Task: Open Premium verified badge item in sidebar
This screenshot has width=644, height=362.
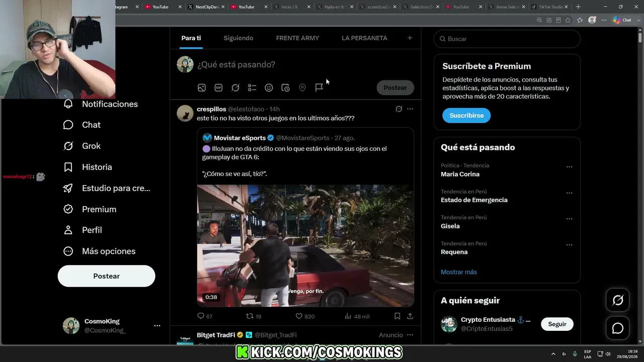Action: tap(90, 209)
